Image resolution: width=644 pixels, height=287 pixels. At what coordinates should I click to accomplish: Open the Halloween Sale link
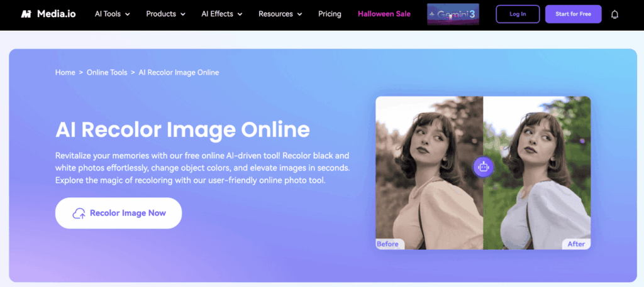384,14
